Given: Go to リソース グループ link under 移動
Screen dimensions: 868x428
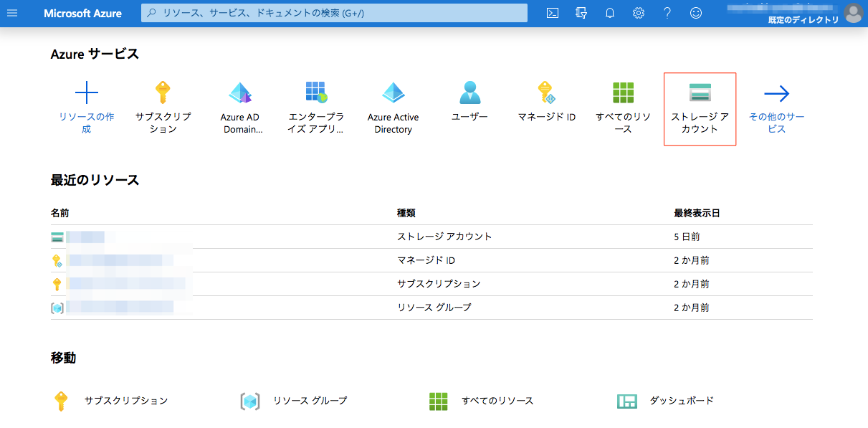Looking at the screenshot, I should tap(310, 401).
